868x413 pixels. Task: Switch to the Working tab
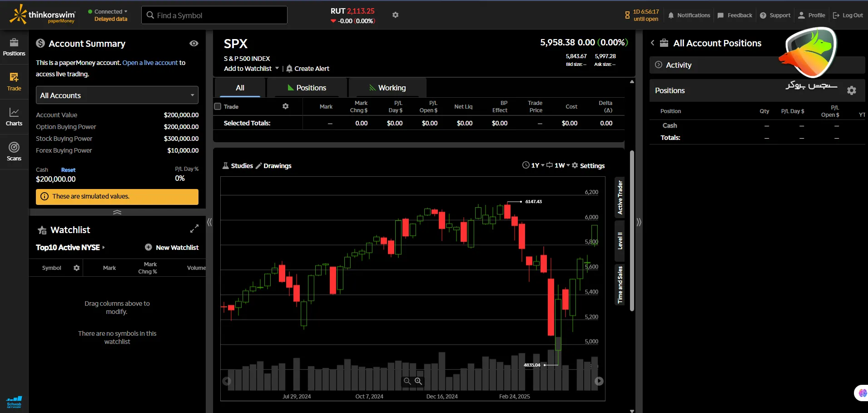(387, 87)
